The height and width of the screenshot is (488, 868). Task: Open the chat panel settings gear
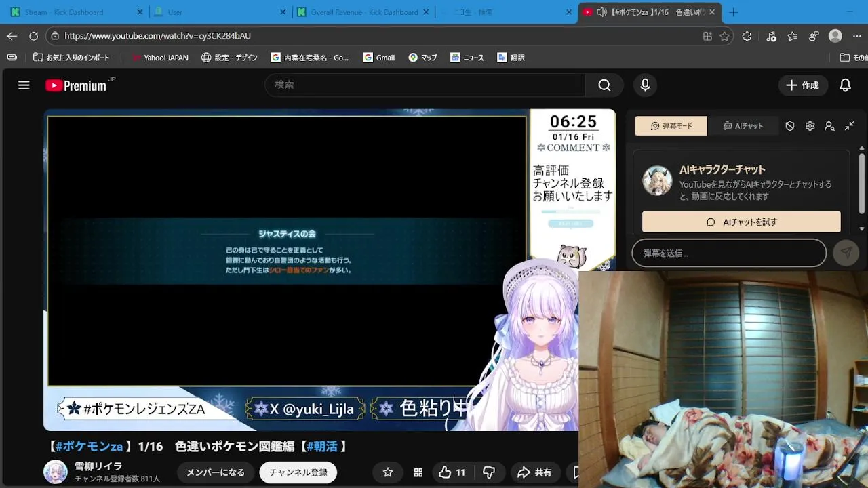click(x=810, y=126)
